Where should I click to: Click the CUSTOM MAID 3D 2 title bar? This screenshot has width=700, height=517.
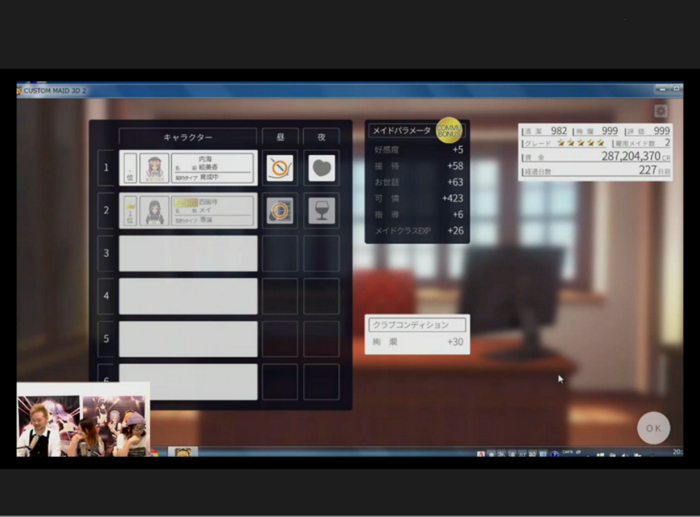pyautogui.click(x=350, y=90)
